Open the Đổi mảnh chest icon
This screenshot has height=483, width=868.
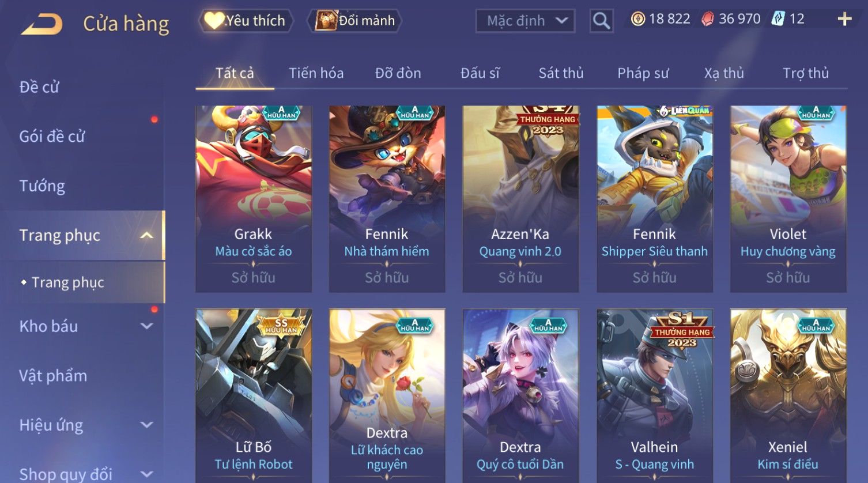(x=326, y=21)
